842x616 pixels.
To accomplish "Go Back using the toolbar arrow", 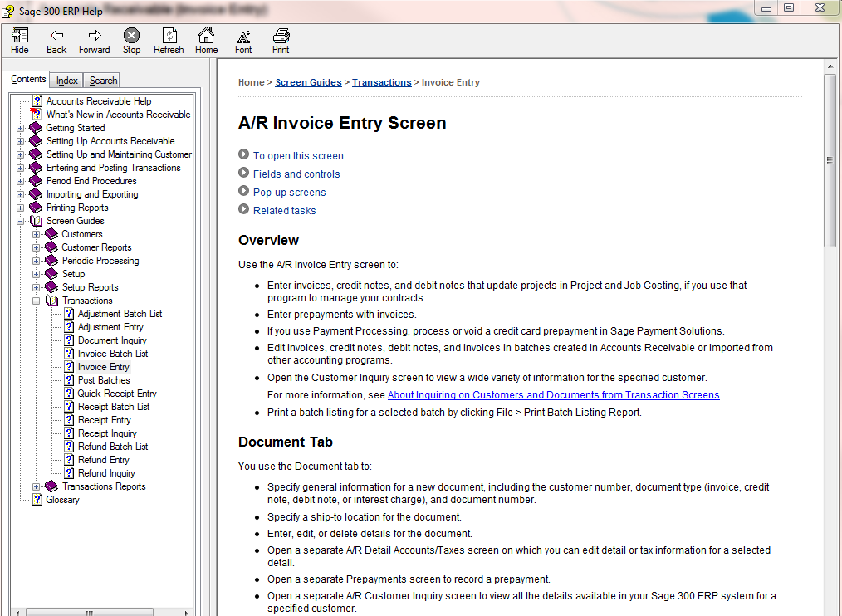I will 56,41.
